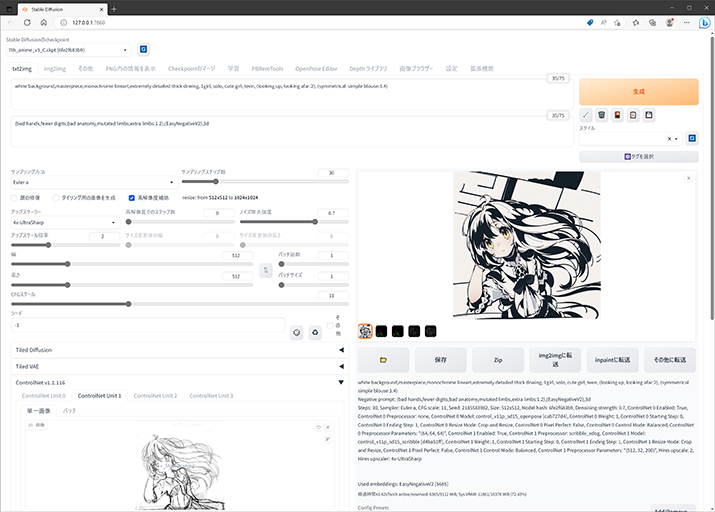Send the image to img2img
The height and width of the screenshot is (512, 715).
[x=555, y=360]
